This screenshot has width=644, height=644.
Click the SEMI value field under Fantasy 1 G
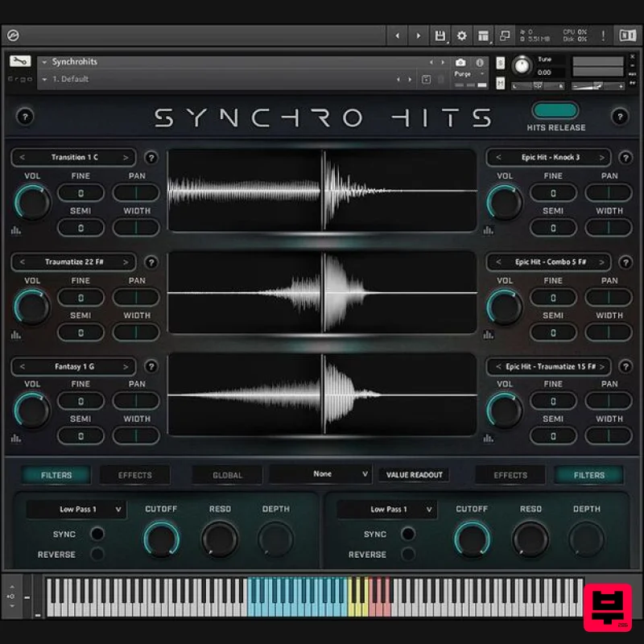coord(81,436)
